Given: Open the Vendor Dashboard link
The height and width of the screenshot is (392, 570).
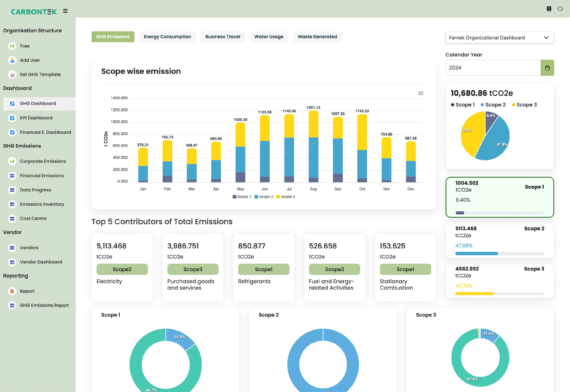Looking at the screenshot, I should 41,262.
